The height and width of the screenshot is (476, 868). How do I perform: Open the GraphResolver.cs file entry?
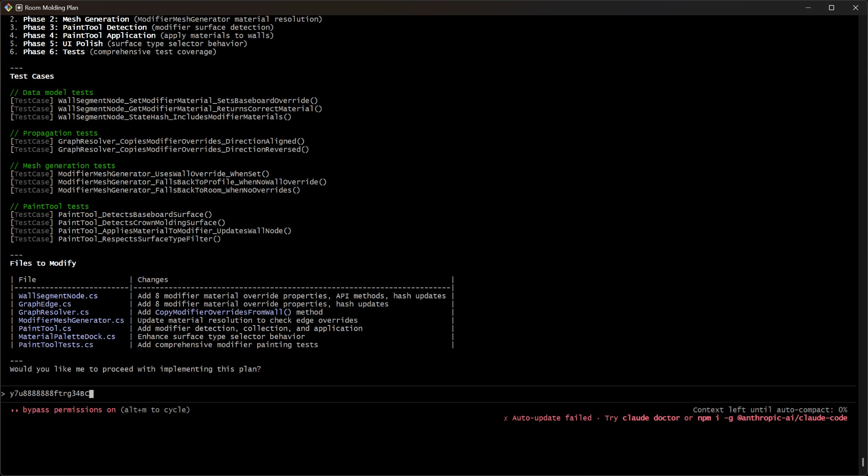tap(53, 312)
